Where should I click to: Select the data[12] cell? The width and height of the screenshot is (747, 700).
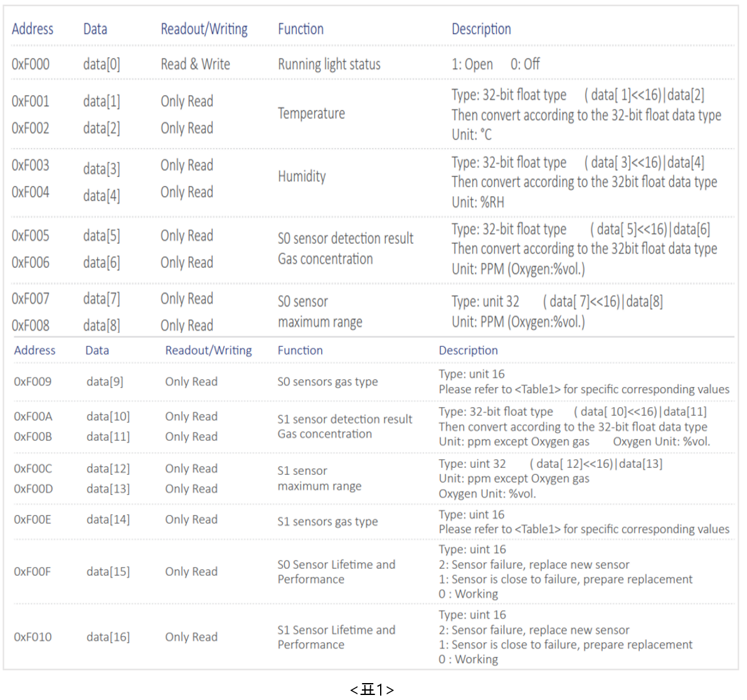tap(108, 469)
